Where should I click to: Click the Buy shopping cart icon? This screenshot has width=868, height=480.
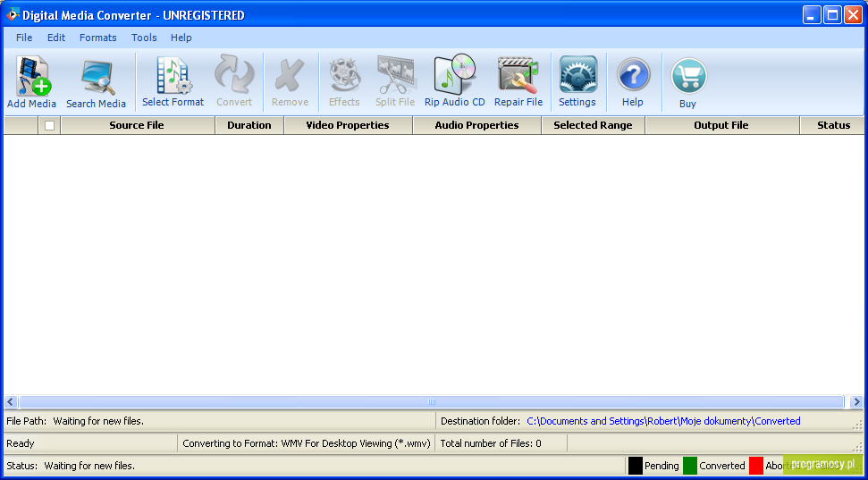pyautogui.click(x=688, y=83)
